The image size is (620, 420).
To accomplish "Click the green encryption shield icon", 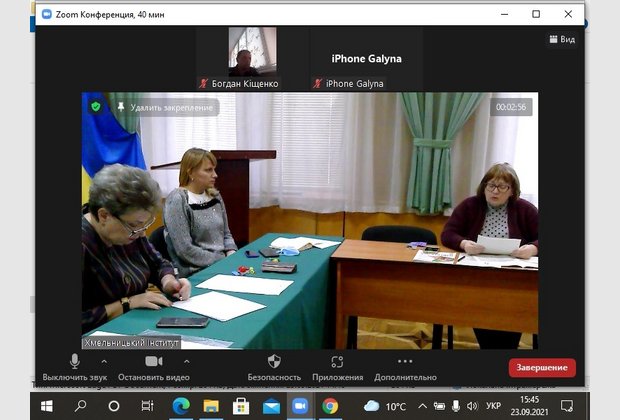I will pyautogui.click(x=96, y=106).
